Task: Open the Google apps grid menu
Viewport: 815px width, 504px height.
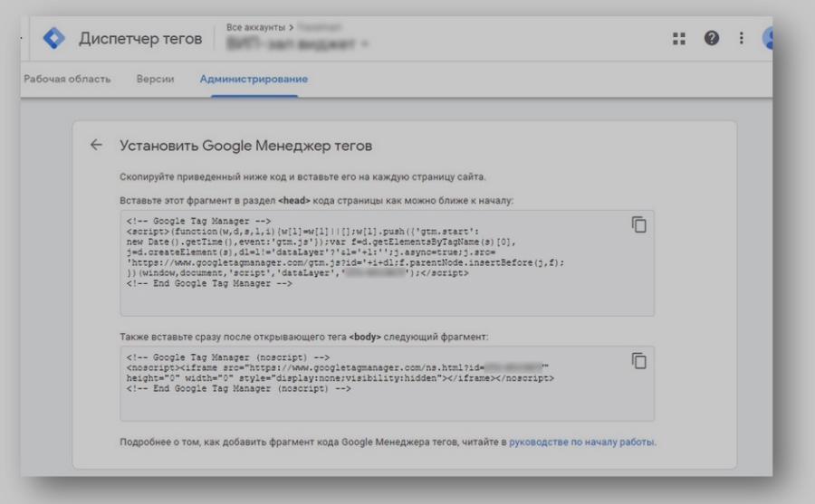Action: 679,38
